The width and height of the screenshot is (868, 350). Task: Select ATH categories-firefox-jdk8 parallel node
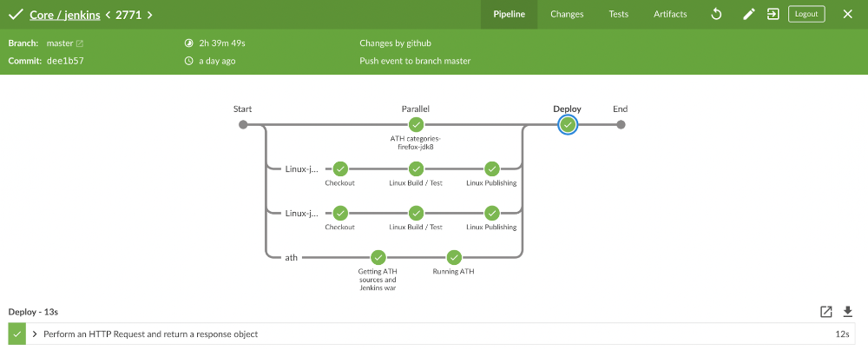416,124
